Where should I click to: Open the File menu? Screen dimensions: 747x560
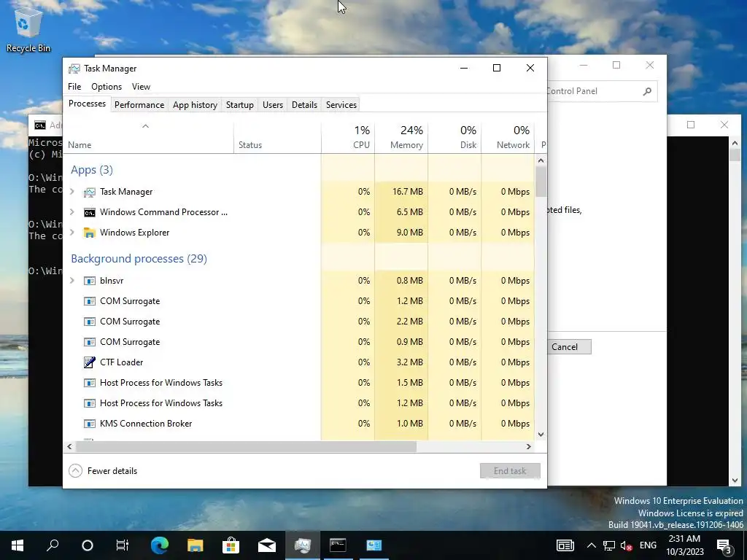pos(74,87)
